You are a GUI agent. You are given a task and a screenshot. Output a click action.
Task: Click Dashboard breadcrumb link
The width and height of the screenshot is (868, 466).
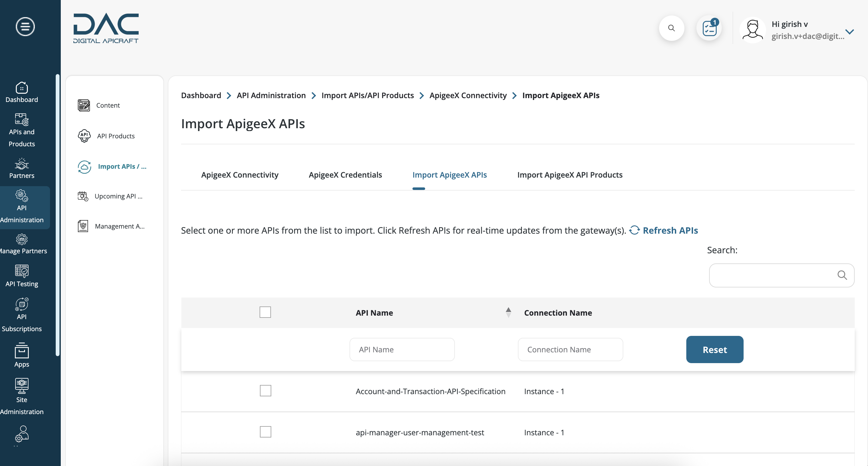(201, 95)
